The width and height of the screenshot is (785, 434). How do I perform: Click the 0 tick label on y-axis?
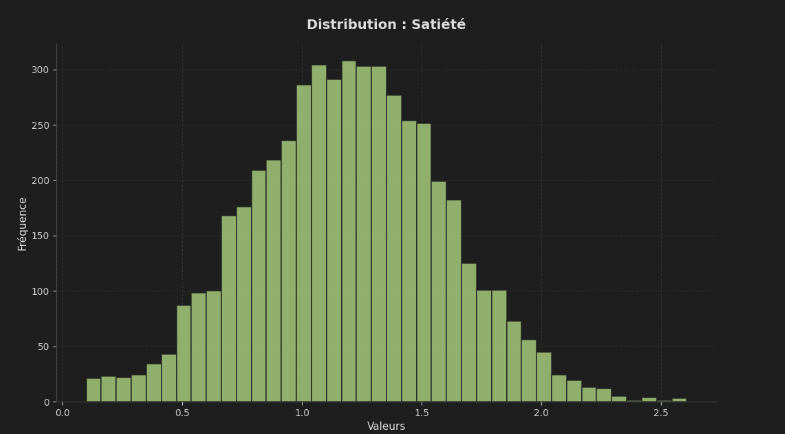46,403
